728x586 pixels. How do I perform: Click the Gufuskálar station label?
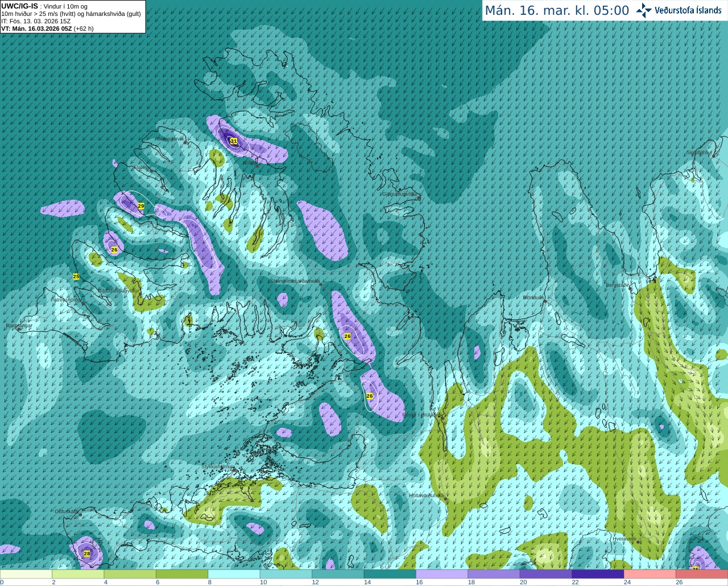[67, 511]
